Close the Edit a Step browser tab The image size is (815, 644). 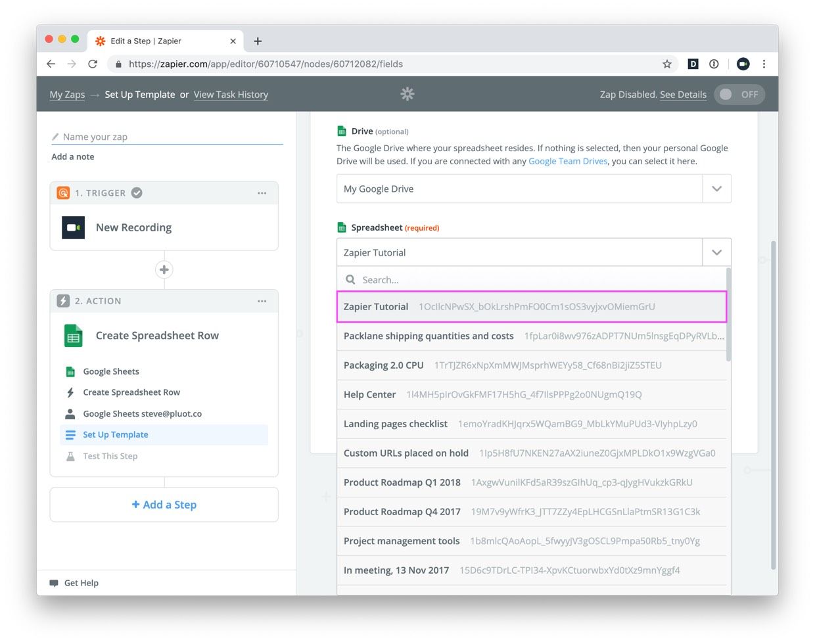[233, 41]
